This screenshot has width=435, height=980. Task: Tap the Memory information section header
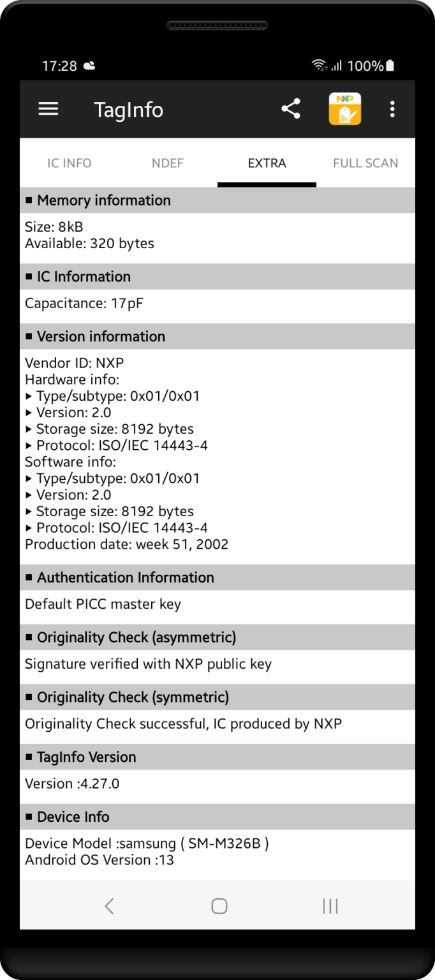(x=104, y=200)
